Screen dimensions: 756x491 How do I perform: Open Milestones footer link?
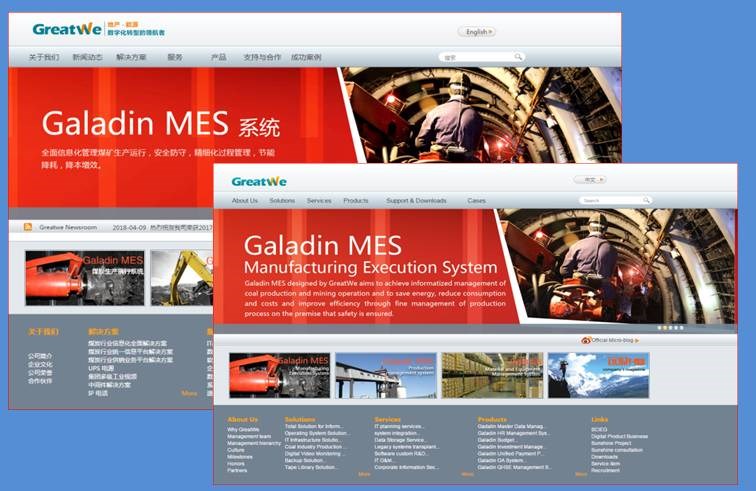240,456
